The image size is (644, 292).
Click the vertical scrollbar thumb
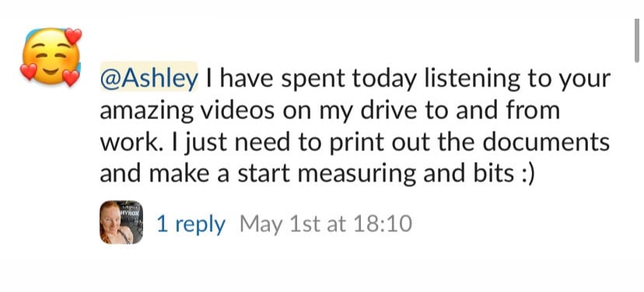click(636, 40)
